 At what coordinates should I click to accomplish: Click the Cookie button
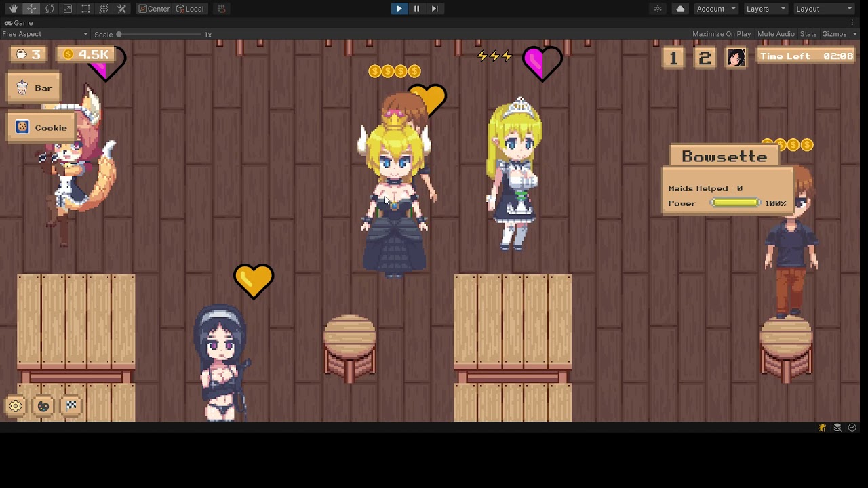pos(41,127)
